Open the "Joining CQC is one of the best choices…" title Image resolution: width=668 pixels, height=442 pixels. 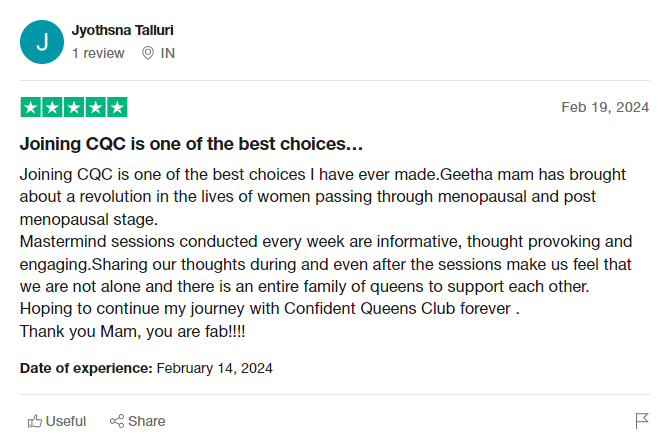tap(191, 143)
